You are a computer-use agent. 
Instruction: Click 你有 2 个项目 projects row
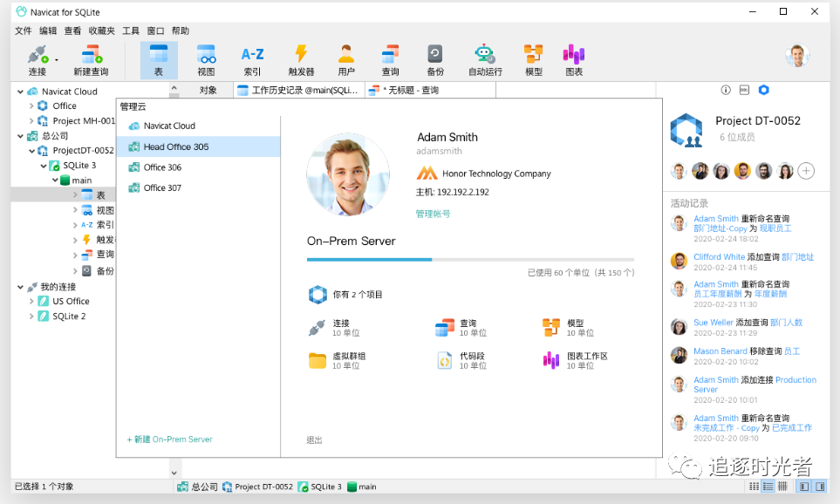point(345,295)
